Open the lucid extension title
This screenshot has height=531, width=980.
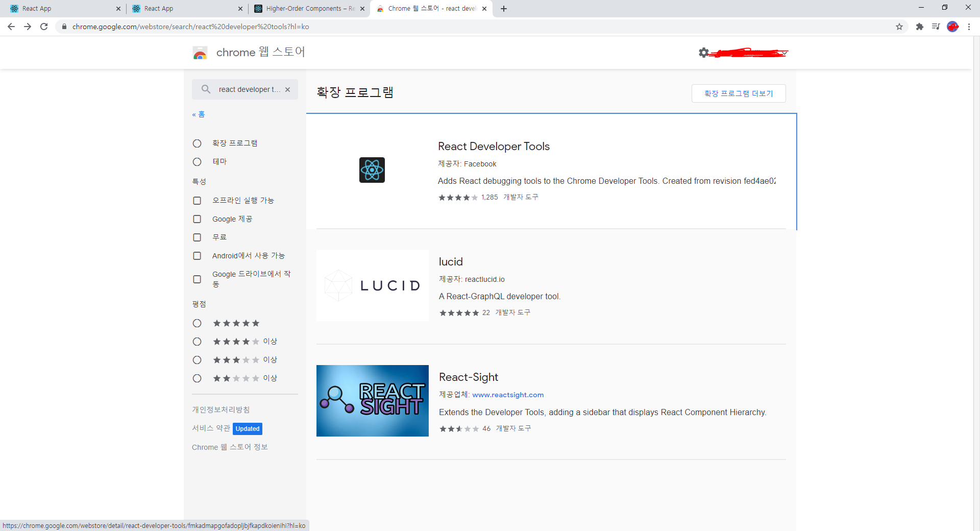pos(451,262)
